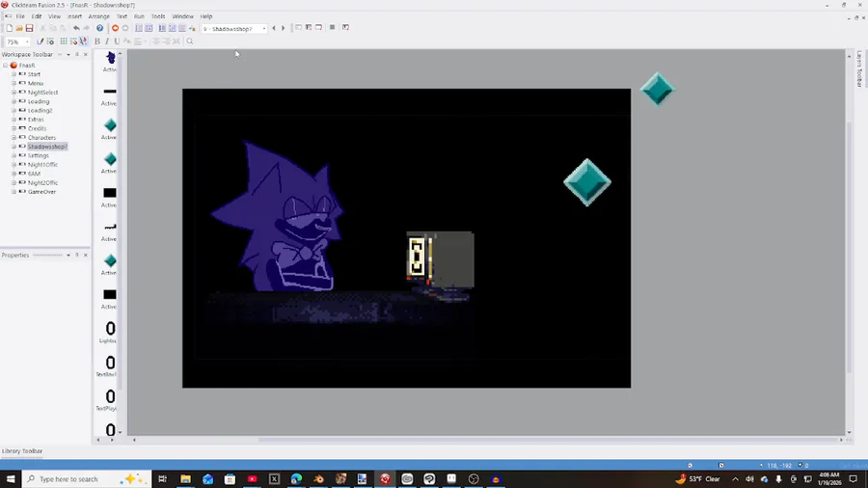Click the taskbar search box
This screenshot has height=488, width=868.
87,479
